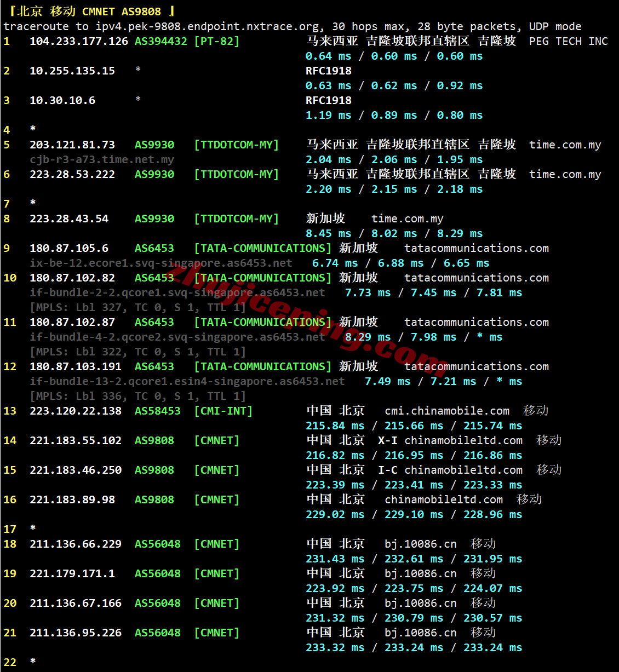Viewport: 619px width, 672px height.
Task: Click X-I chinamobileltd.com on hop 14
Action: click(450, 440)
